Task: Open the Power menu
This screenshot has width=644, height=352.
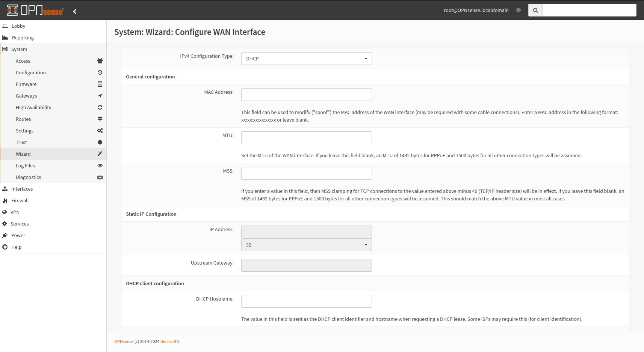Action: pyautogui.click(x=53, y=235)
